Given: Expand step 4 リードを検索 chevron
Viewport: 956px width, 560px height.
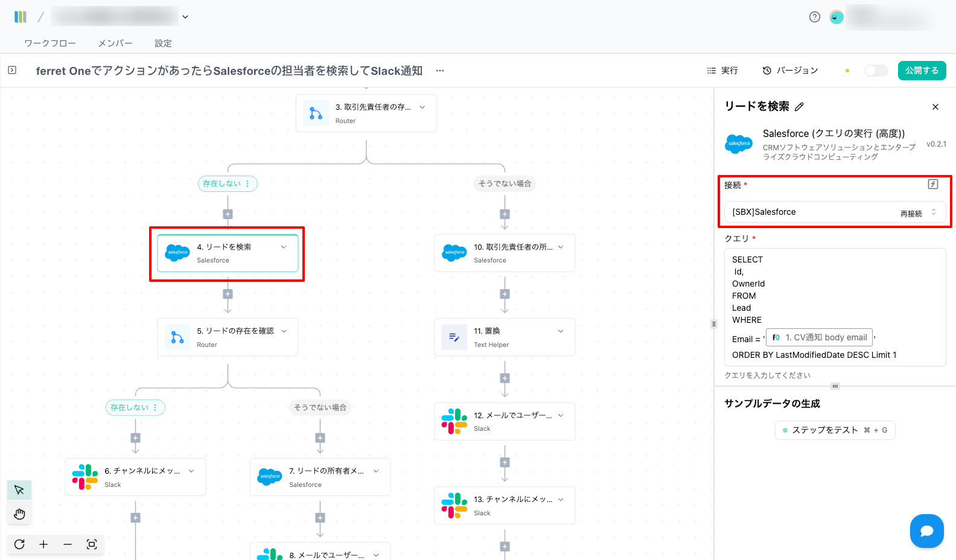Looking at the screenshot, I should click(x=284, y=247).
